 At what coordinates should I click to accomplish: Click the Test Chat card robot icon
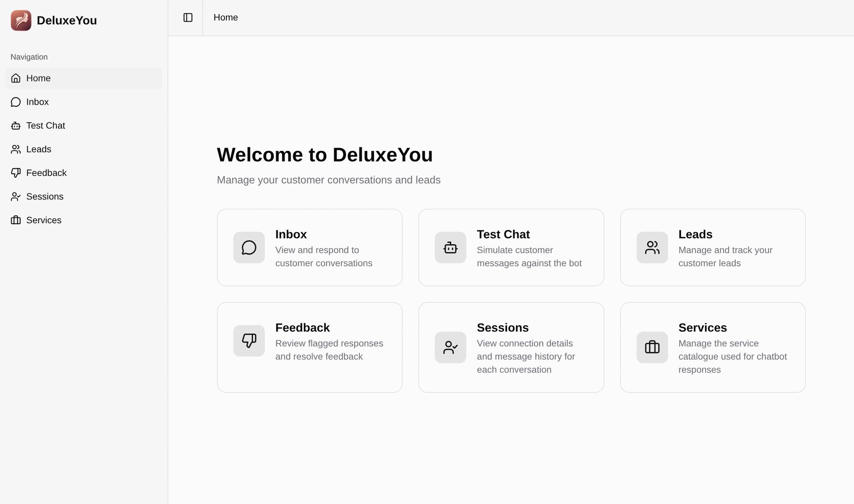click(x=450, y=247)
